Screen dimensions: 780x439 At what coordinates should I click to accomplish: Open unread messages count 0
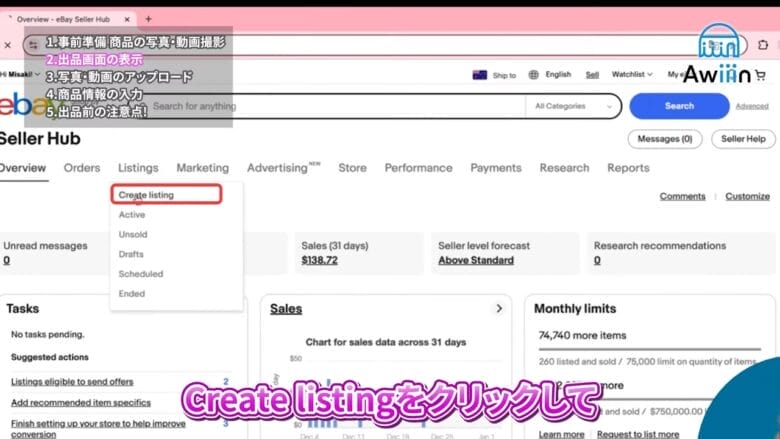pyautogui.click(x=6, y=260)
